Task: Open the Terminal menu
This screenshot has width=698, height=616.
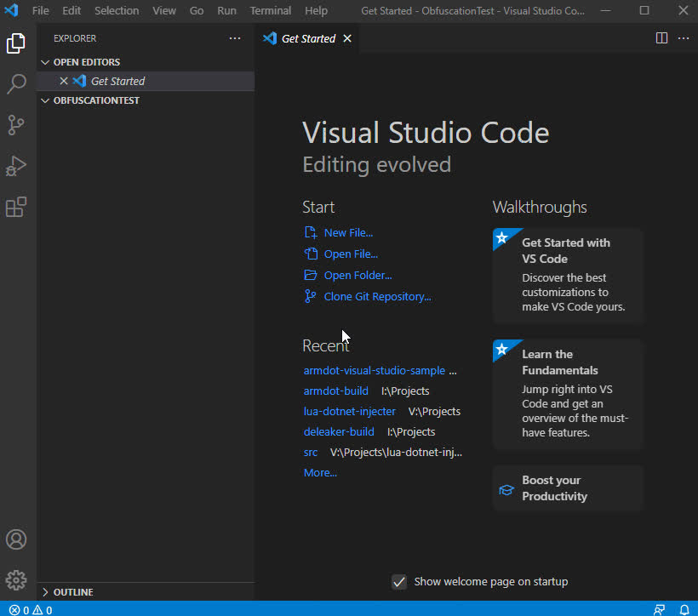Action: [270, 10]
